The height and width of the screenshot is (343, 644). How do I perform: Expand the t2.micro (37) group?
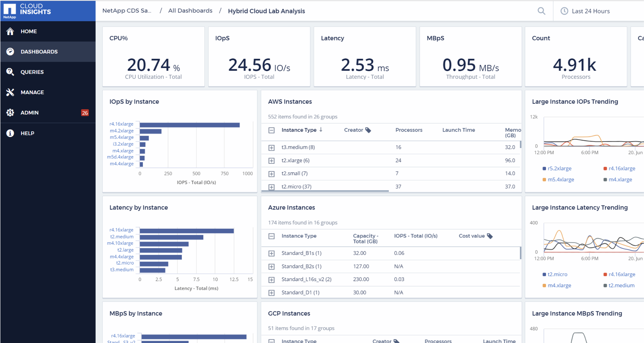(x=272, y=187)
